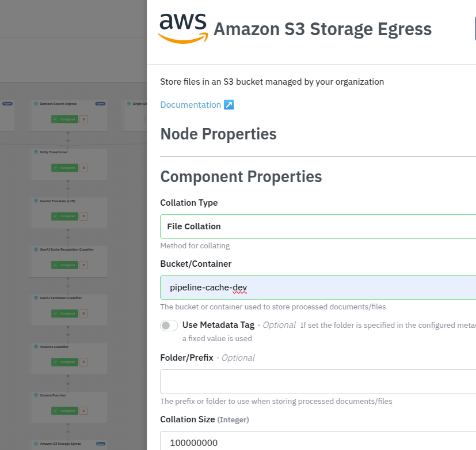Open the Documentation link
The image size is (476, 450).
[x=191, y=105]
